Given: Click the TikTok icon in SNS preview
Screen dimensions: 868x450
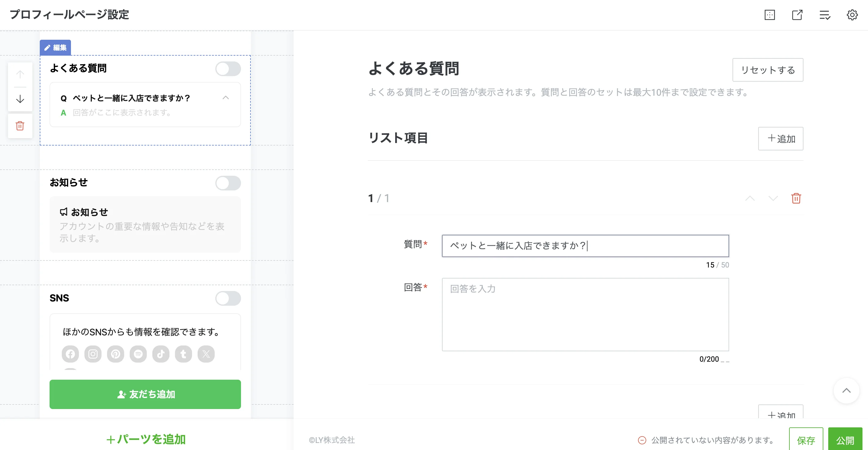Looking at the screenshot, I should pyautogui.click(x=161, y=354).
